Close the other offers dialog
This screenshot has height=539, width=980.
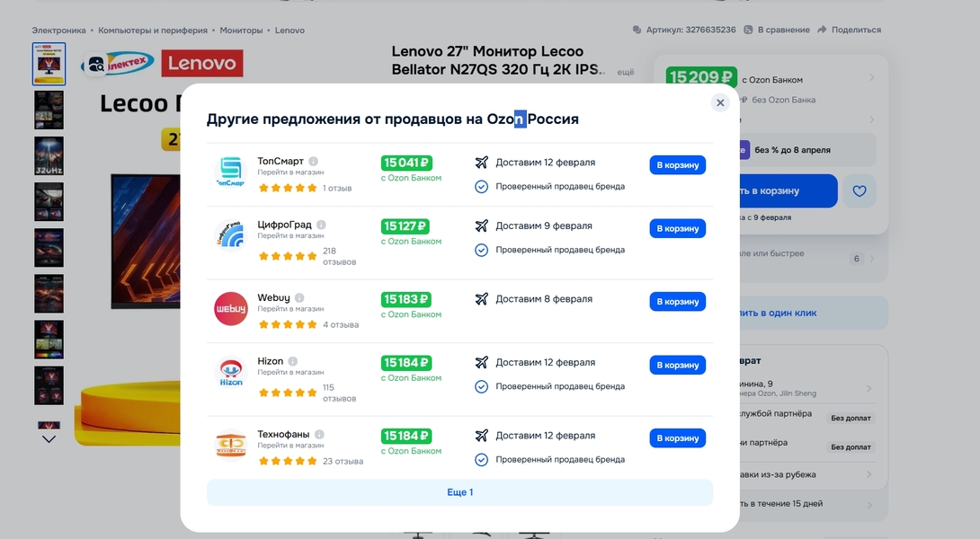[720, 102]
